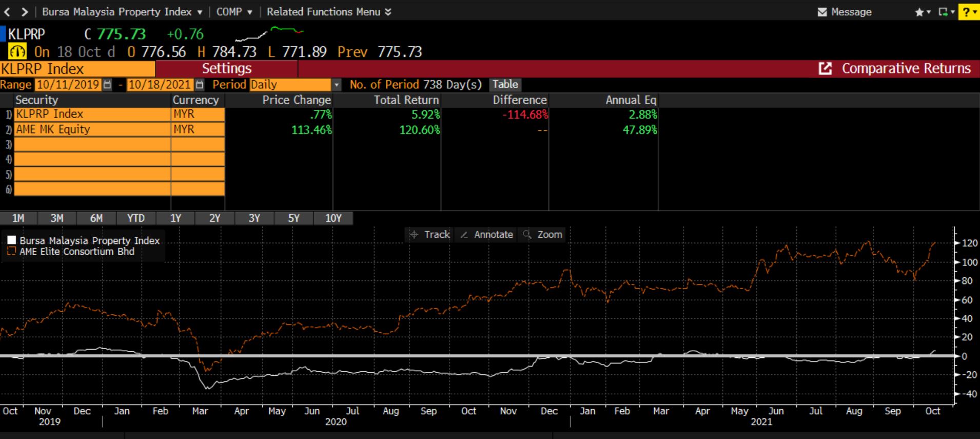Image resolution: width=980 pixels, height=439 pixels.
Task: Open the calendar picker for the start date
Action: tap(107, 85)
